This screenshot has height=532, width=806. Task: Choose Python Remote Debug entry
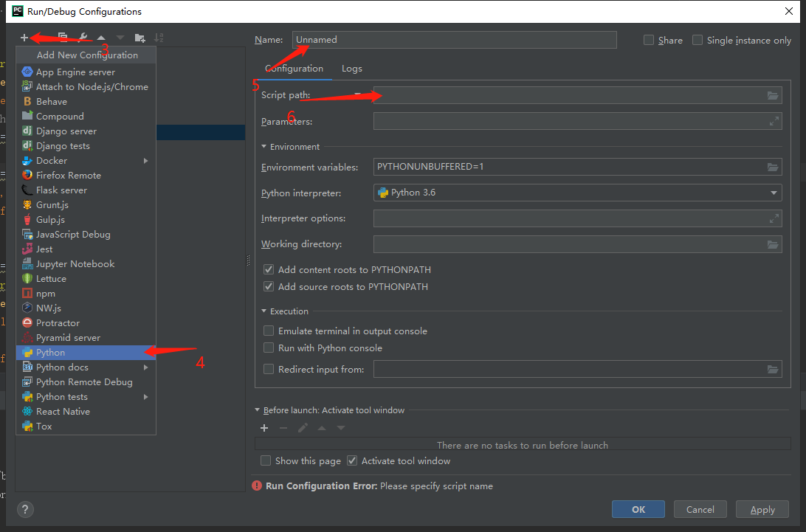pos(86,382)
